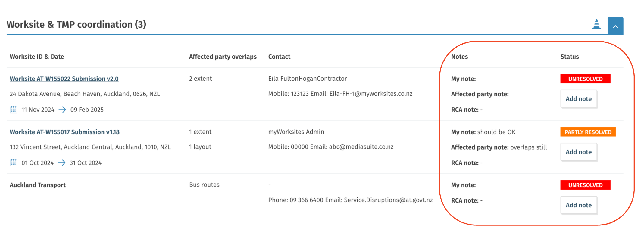
Task: Click the Contact column header
Action: (279, 57)
